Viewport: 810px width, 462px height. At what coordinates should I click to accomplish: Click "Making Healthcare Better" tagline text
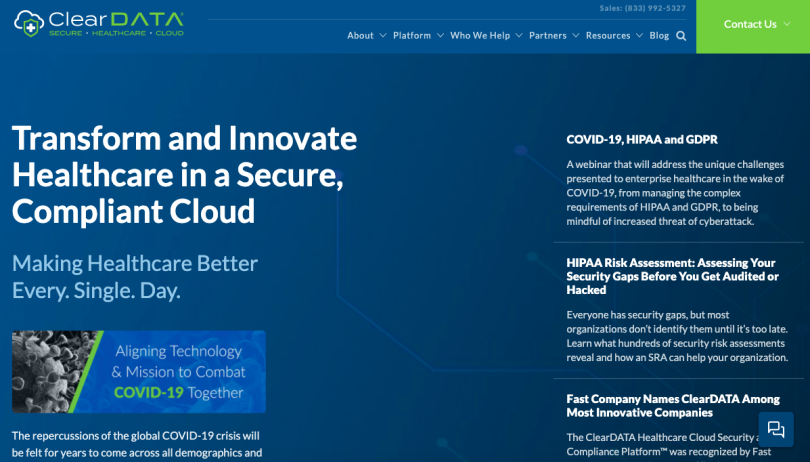[x=135, y=277]
